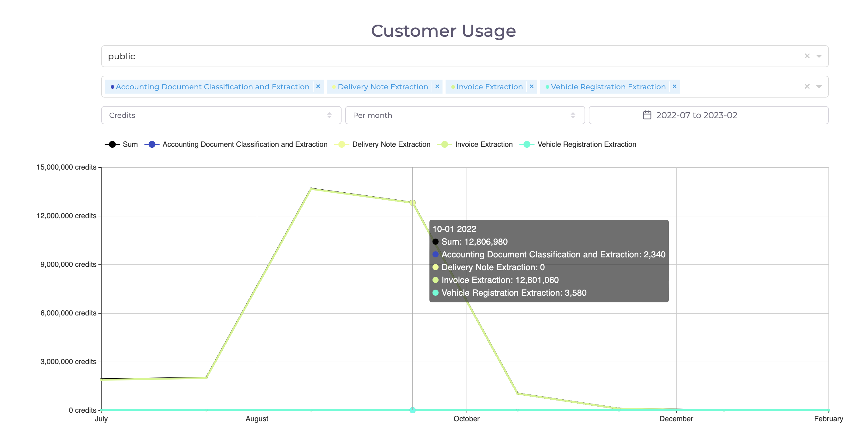Image resolution: width=868 pixels, height=437 pixels.
Task: Click the calendar icon in date range
Action: 647,115
